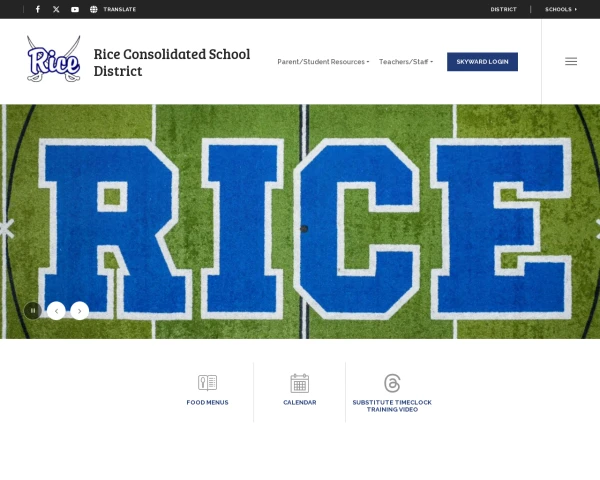
Task: Select the District top bar item
Action: click(504, 9)
